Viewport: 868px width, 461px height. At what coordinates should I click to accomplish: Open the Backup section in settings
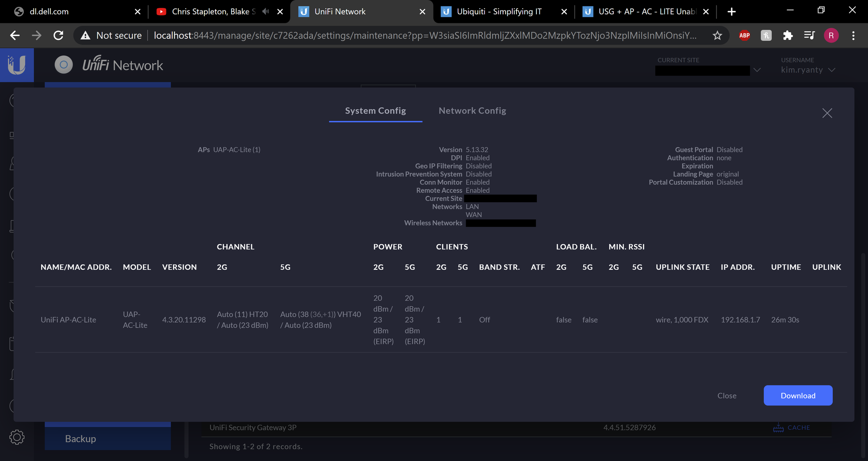pyautogui.click(x=108, y=438)
